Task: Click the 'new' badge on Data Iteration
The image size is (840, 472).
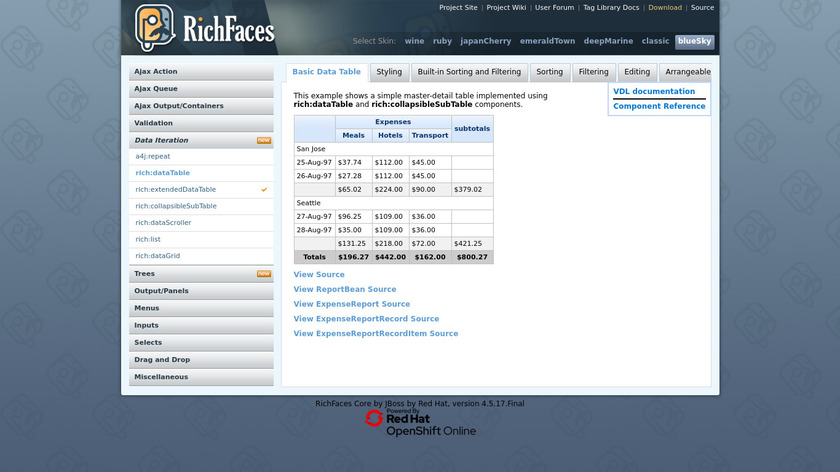Action: 264,140
